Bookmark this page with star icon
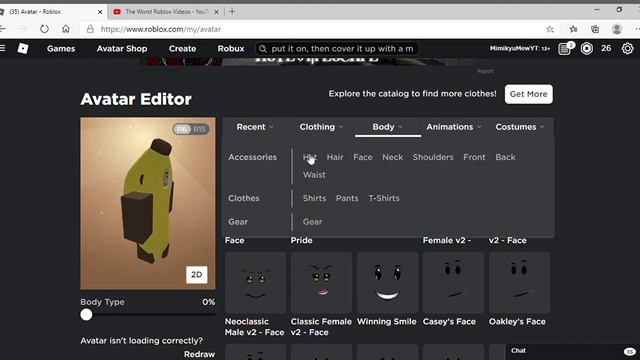Image resolution: width=640 pixels, height=360 pixels. (x=550, y=29)
